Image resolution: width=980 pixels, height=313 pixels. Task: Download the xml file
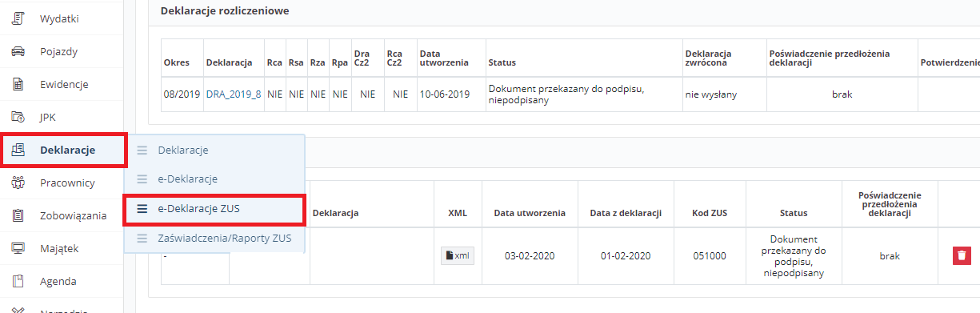pos(458,255)
